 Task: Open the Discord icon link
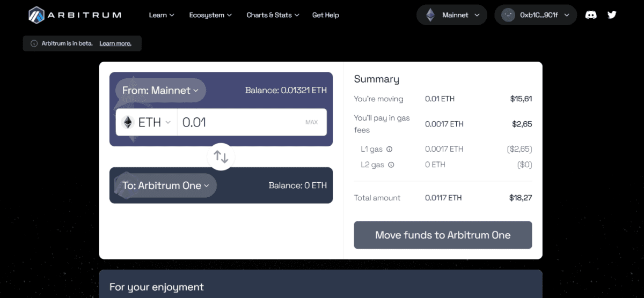(x=591, y=15)
